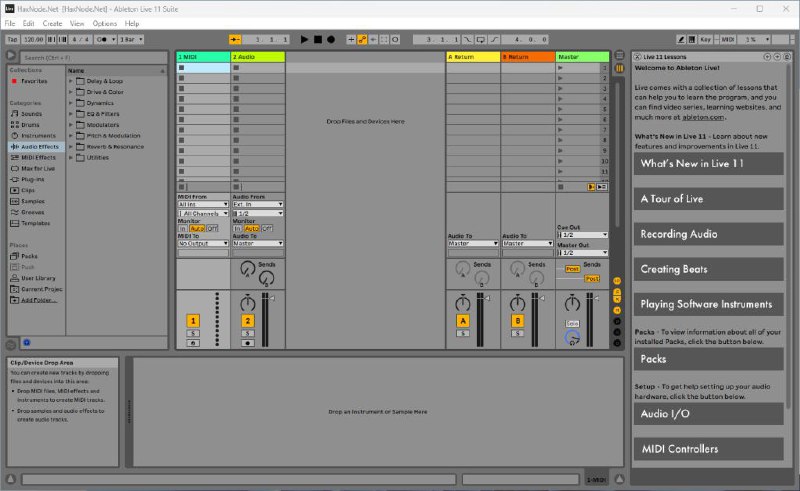This screenshot has height=491, width=800.
Task: Toggle the Draw Mode pencil icon
Action: [681, 39]
